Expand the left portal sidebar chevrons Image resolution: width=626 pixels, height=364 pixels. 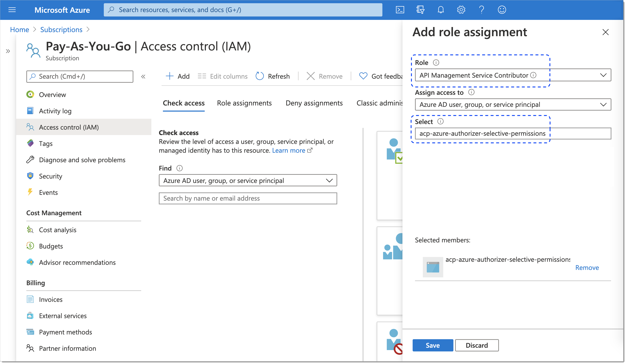(8, 51)
